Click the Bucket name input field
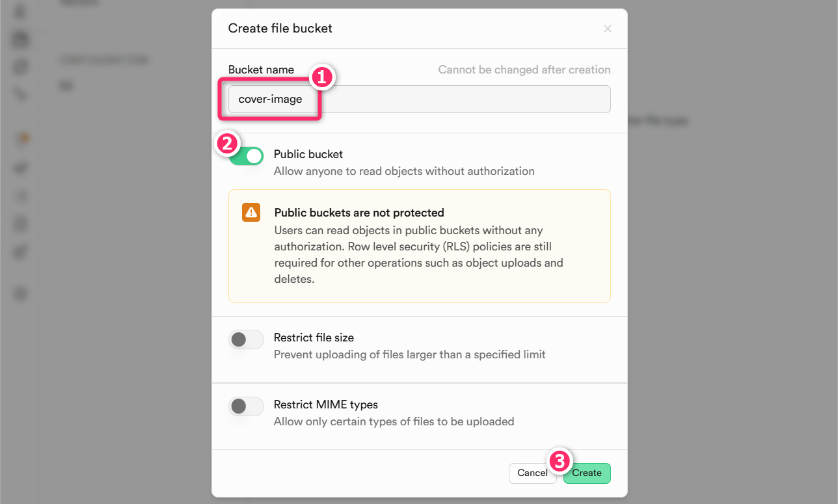This screenshot has width=838, height=504. tap(455, 99)
